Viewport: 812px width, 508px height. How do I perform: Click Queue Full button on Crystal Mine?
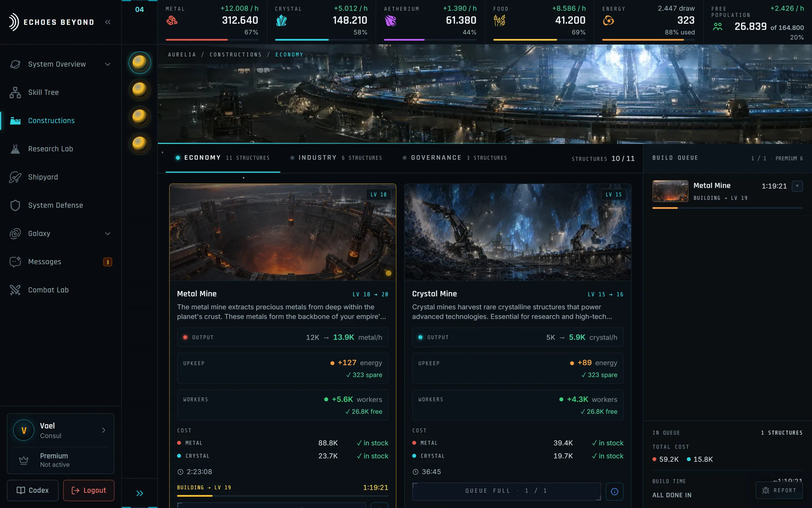coord(506,491)
